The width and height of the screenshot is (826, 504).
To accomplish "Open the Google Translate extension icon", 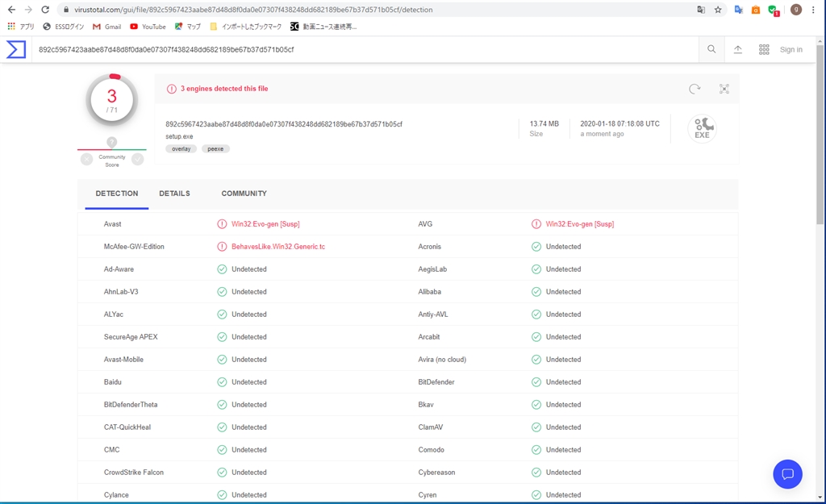I will tap(739, 10).
